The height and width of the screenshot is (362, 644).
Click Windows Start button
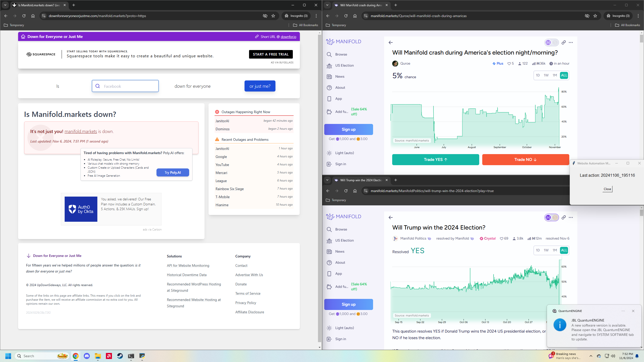click(8, 356)
